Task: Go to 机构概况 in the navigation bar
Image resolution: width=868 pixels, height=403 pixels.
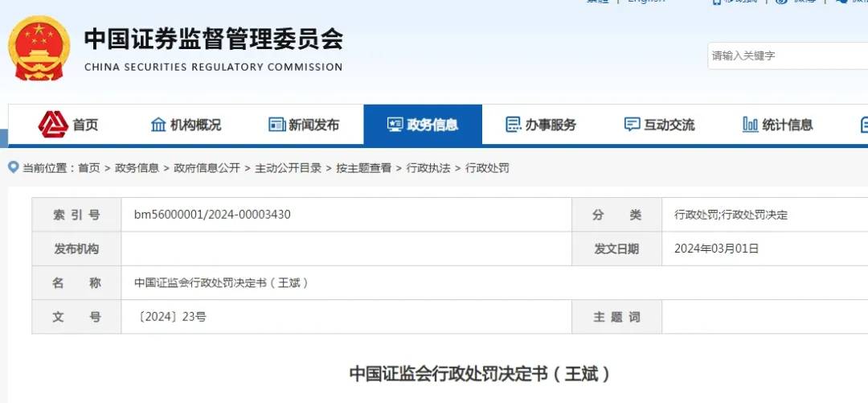Action: 186,125
